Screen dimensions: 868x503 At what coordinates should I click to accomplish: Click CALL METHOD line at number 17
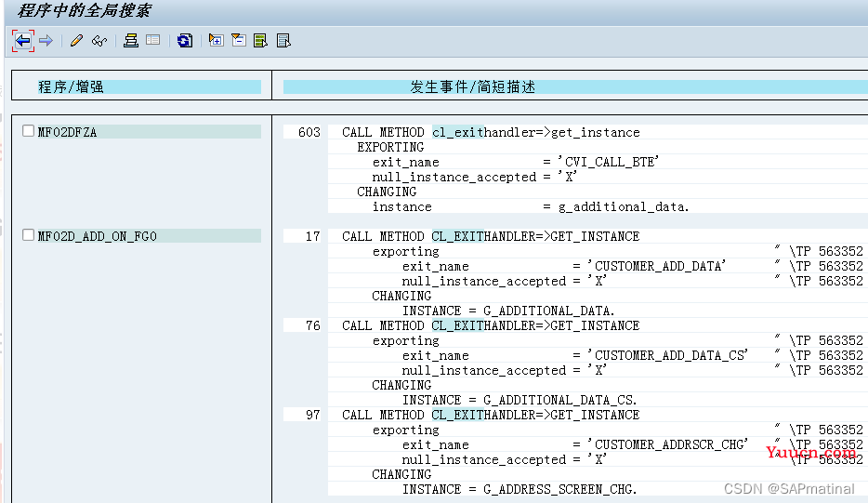pyautogui.click(x=491, y=236)
